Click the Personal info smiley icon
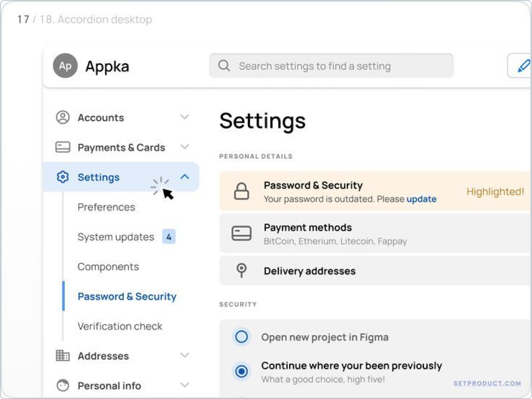532x399 pixels. point(62,385)
